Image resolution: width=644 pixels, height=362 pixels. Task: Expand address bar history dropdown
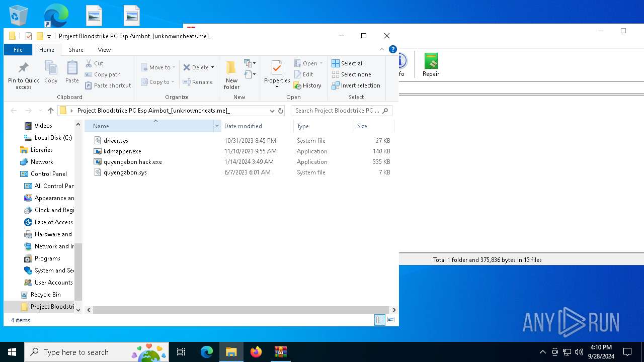pos(272,111)
